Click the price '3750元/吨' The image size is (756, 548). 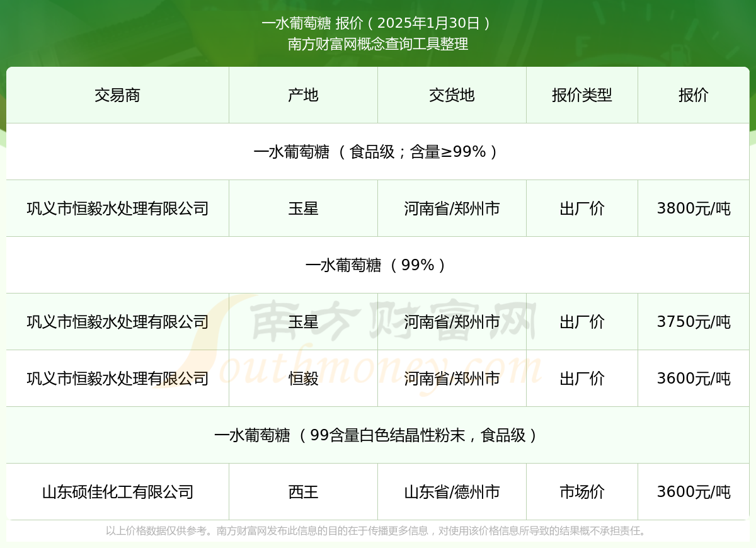coord(694,322)
